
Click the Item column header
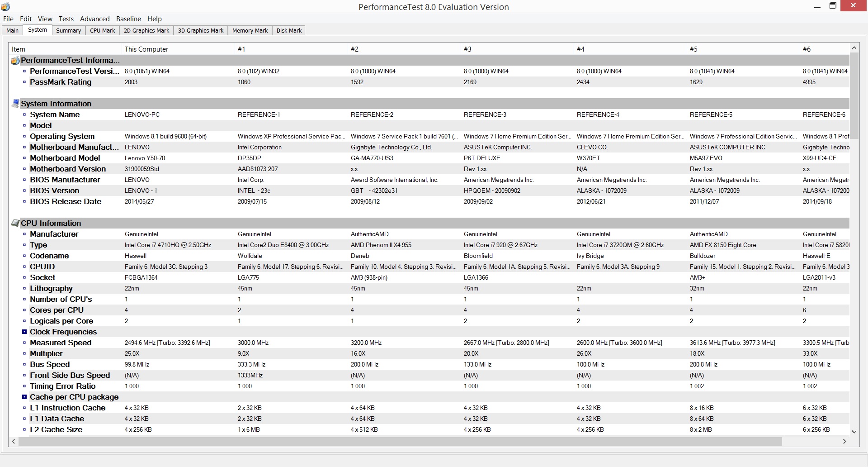[x=66, y=49]
